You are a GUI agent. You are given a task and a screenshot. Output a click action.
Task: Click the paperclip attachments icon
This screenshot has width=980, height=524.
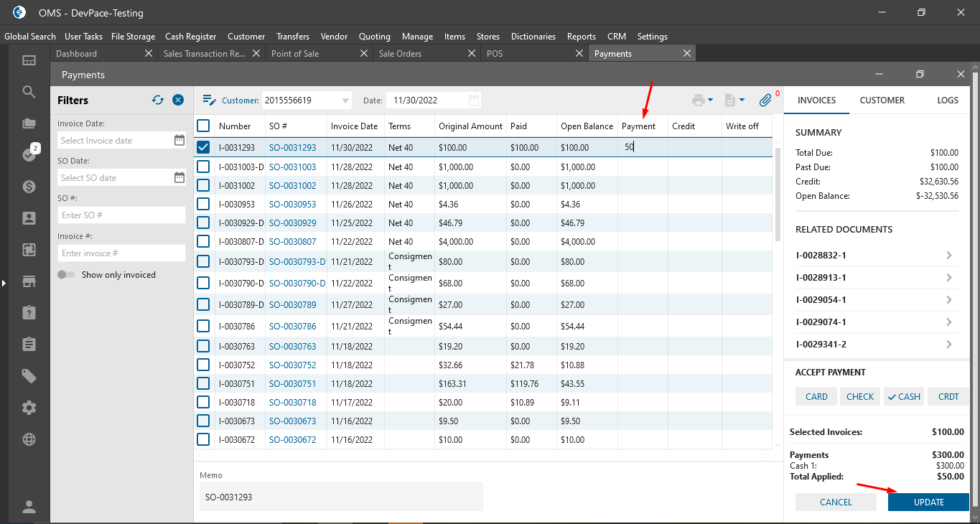(765, 100)
